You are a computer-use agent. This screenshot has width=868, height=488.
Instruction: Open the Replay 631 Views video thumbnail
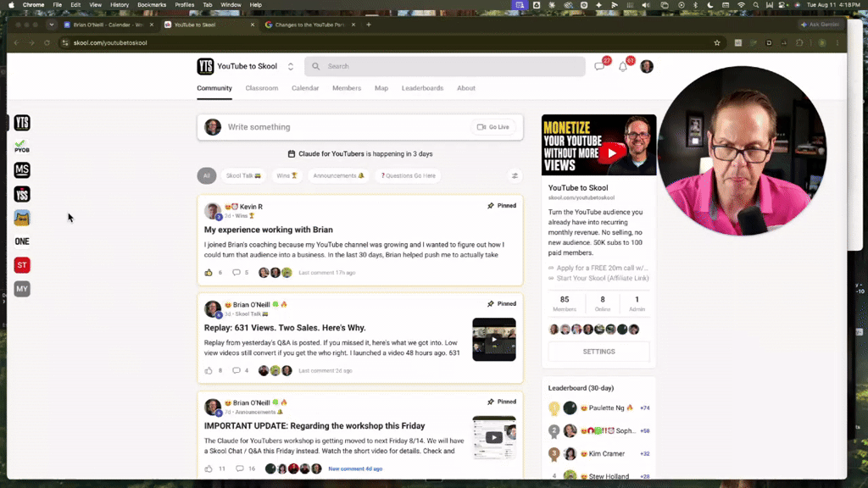pos(494,340)
